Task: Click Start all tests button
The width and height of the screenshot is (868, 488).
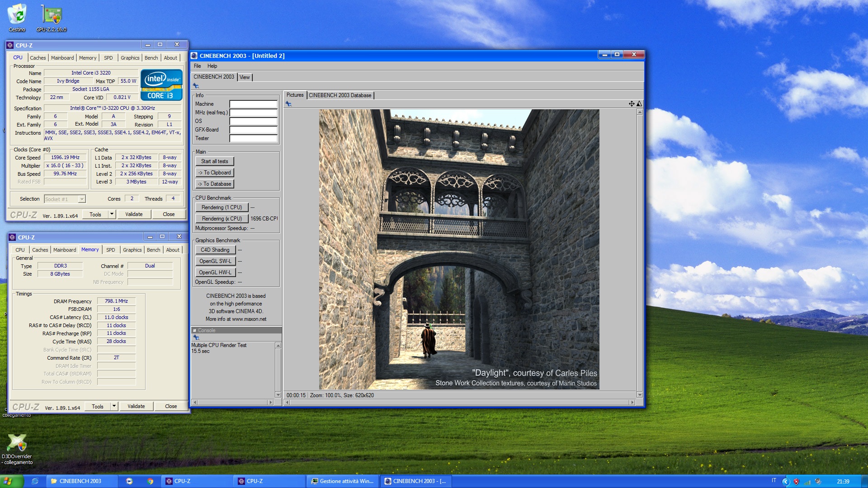Action: pos(215,161)
